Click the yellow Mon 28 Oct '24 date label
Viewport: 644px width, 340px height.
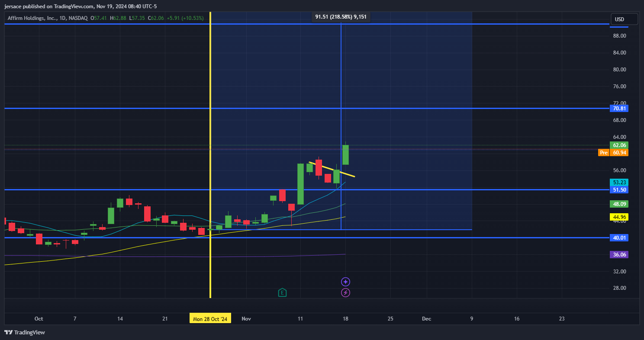[210, 319]
